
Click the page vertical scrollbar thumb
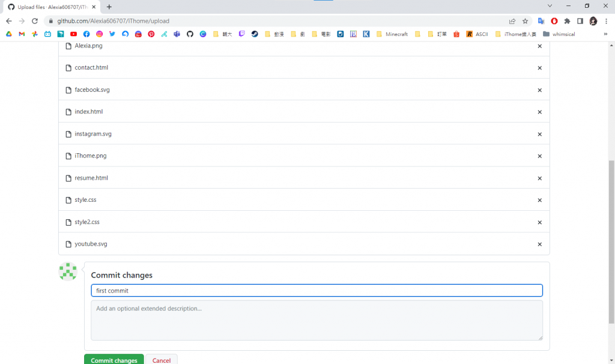(611, 241)
